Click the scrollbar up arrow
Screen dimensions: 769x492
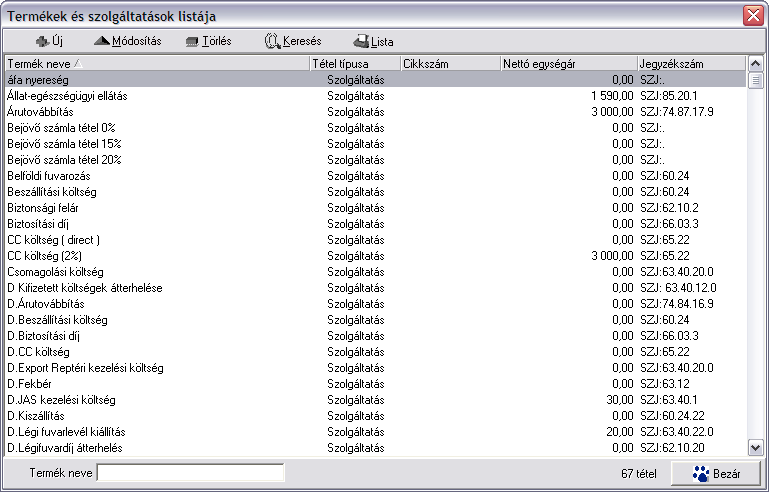point(755,64)
